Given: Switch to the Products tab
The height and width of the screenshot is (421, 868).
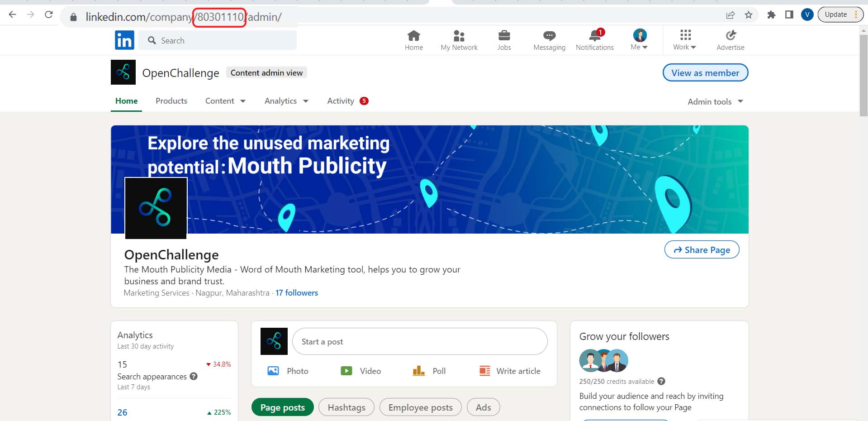Looking at the screenshot, I should (x=171, y=100).
